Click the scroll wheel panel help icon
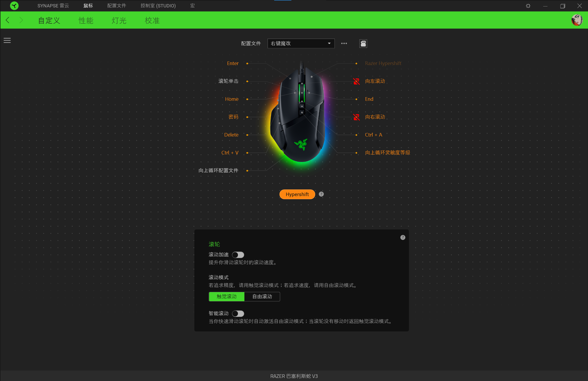588x381 pixels. pyautogui.click(x=402, y=237)
